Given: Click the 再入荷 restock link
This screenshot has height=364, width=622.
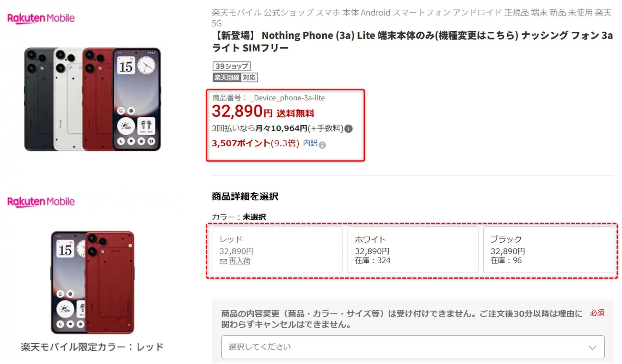Looking at the screenshot, I should [x=239, y=261].
